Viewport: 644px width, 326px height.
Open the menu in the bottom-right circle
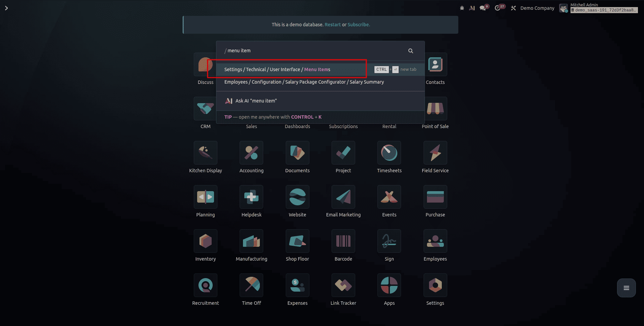pyautogui.click(x=626, y=288)
